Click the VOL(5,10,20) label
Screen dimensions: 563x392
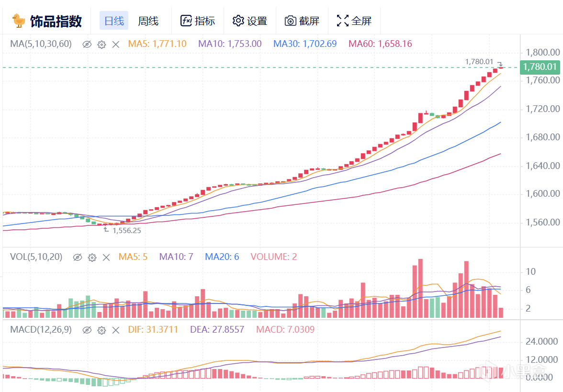point(36,257)
